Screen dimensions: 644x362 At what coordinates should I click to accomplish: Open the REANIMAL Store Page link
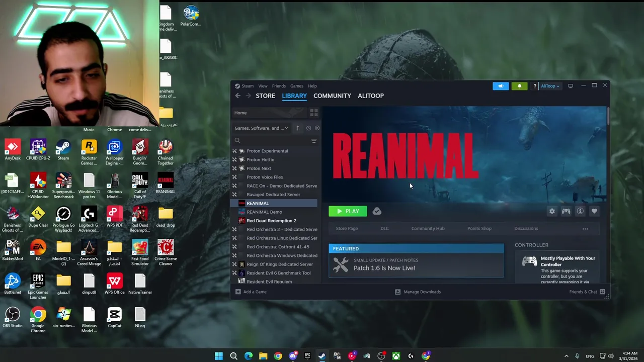pos(347,228)
